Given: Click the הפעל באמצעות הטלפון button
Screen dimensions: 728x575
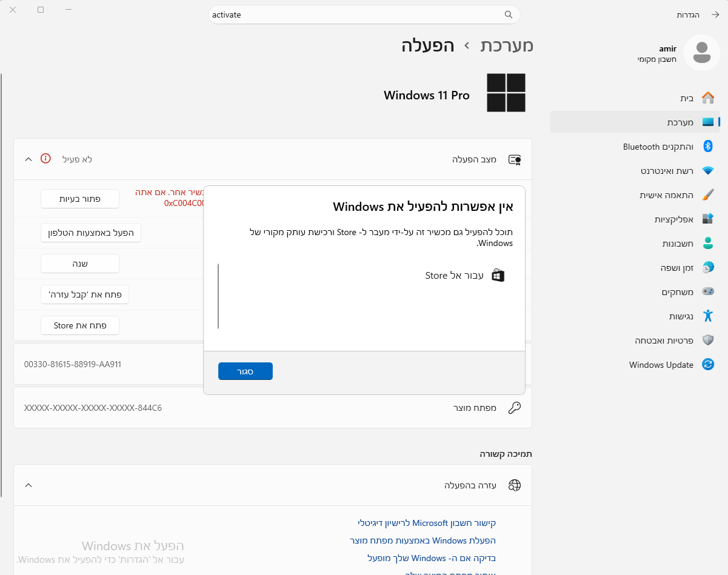Looking at the screenshot, I should [91, 233].
